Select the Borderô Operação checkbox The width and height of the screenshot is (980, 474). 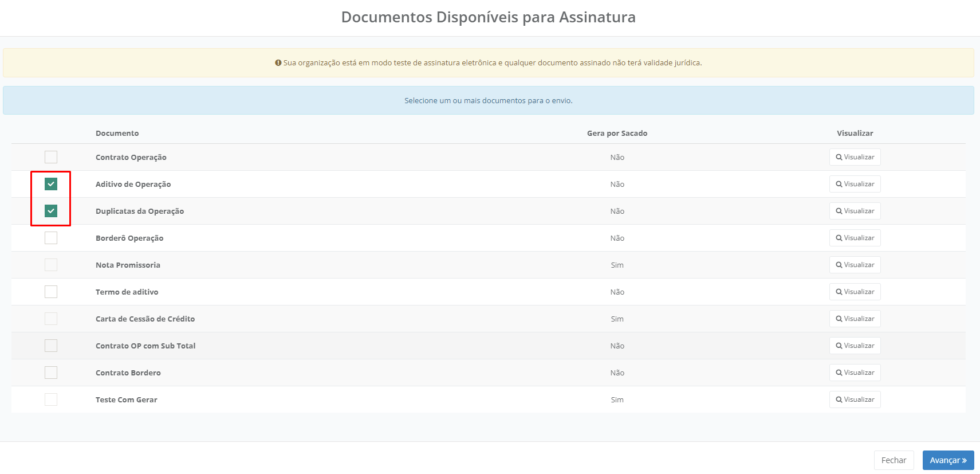51,238
